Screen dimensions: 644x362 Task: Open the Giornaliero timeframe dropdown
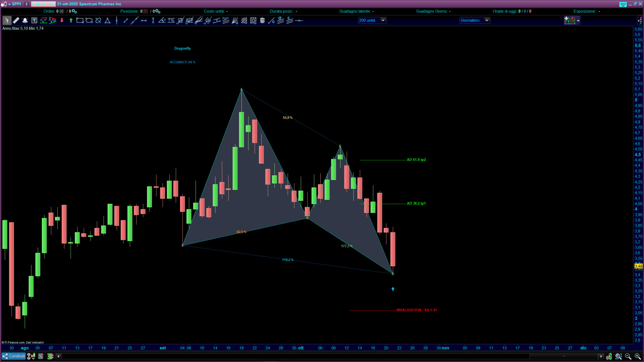tap(487, 20)
